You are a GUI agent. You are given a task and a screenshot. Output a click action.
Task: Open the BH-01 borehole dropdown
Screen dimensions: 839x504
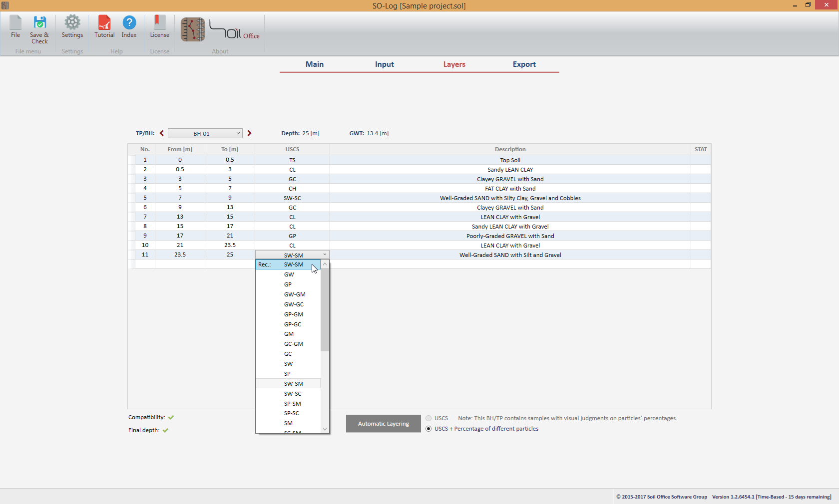[205, 133]
